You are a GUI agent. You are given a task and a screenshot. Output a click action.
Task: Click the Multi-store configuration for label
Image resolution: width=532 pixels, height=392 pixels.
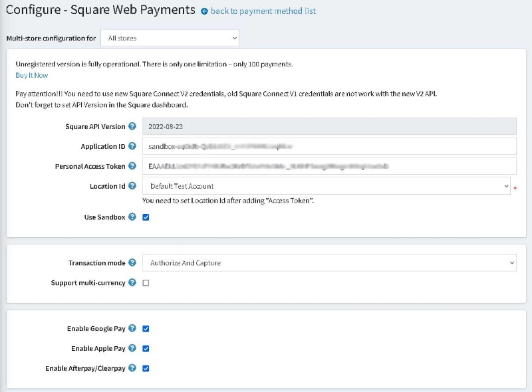tap(51, 39)
